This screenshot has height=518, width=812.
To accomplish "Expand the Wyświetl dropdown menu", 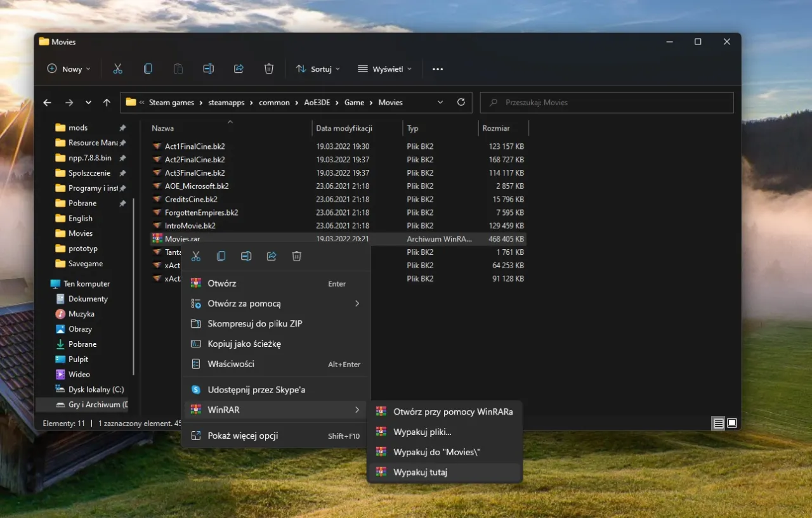I will point(384,69).
